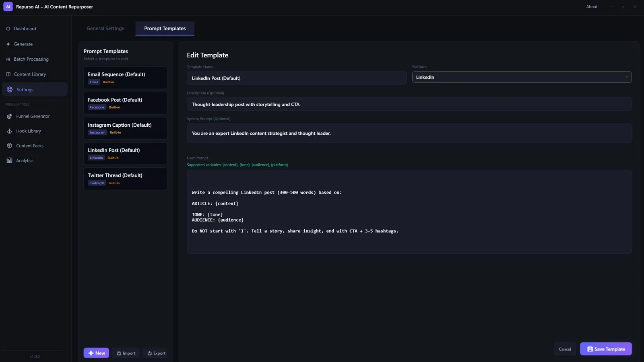Select the LinkedIn Post (Default) template

point(125,153)
